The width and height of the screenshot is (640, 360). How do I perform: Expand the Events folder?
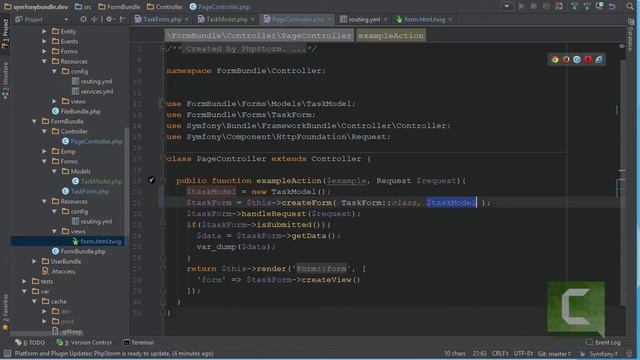click(44, 41)
